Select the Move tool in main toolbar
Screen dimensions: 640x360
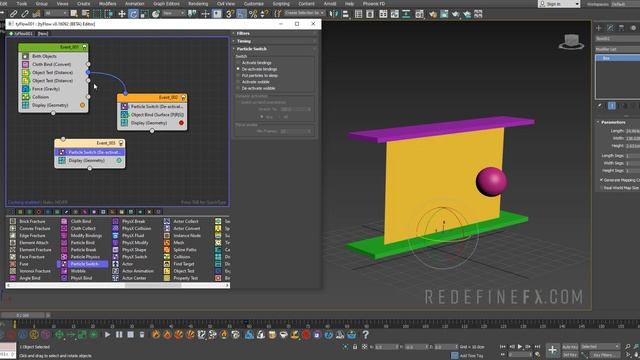coord(122,14)
